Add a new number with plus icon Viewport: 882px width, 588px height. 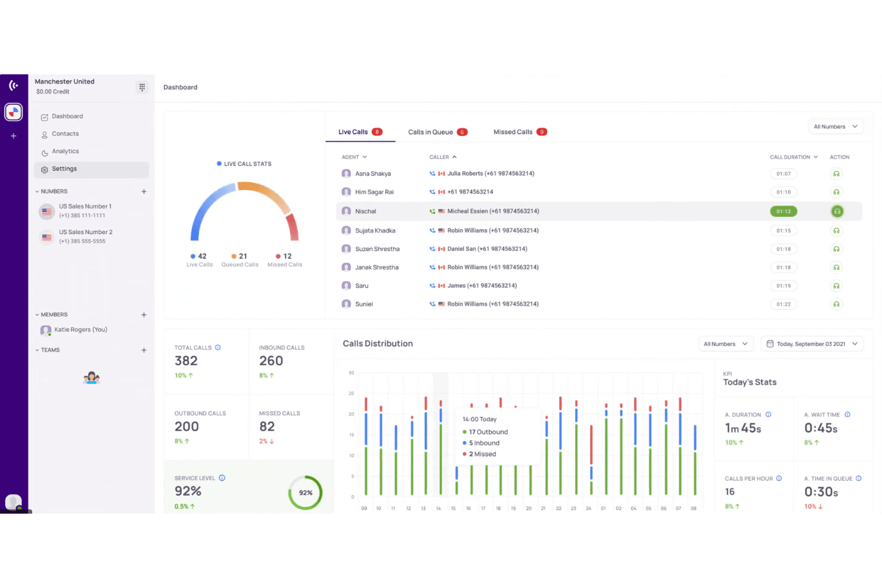[x=144, y=191]
